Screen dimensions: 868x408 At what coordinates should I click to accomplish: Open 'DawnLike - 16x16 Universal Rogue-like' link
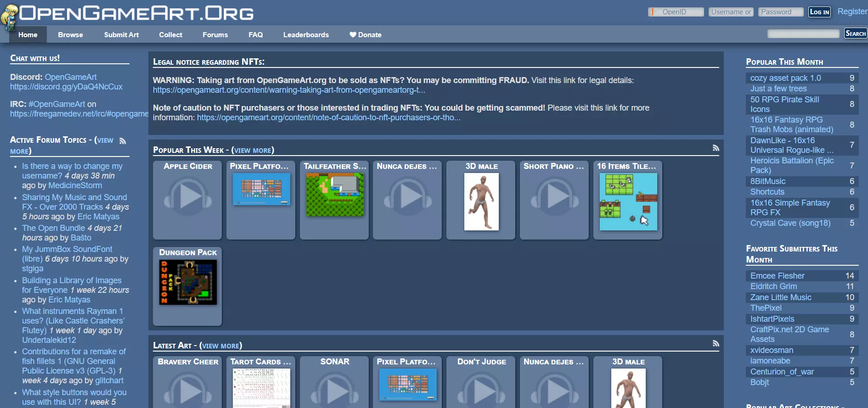[792, 145]
